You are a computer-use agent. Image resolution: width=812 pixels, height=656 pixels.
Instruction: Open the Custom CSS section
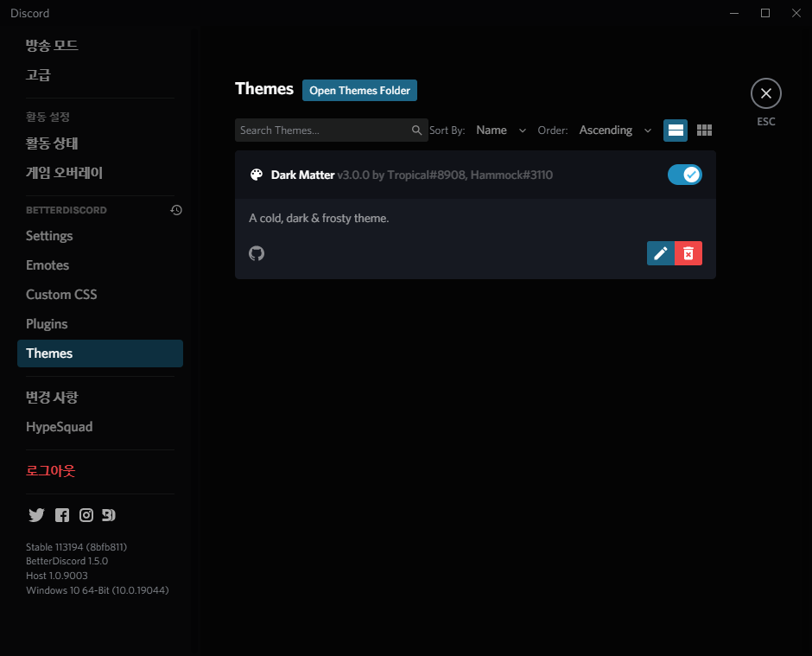pyautogui.click(x=100, y=295)
